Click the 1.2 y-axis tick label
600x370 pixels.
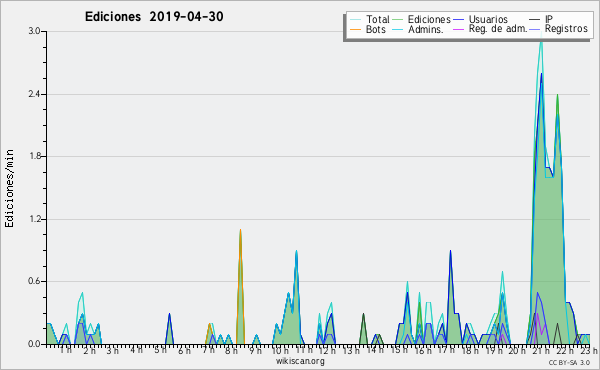pyautogui.click(x=34, y=219)
